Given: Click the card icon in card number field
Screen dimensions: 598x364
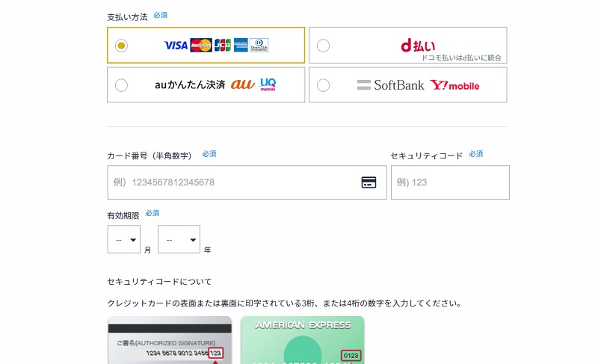Looking at the screenshot, I should [369, 182].
